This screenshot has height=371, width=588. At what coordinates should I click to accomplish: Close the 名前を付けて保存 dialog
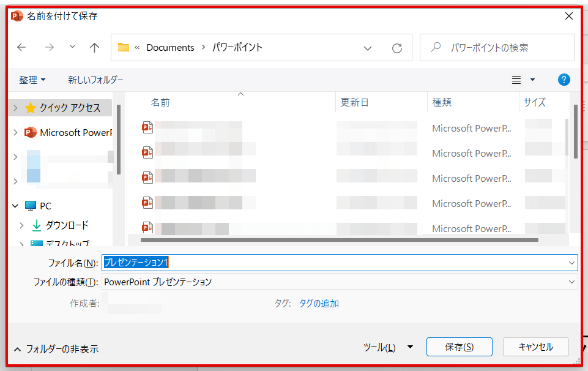point(569,16)
